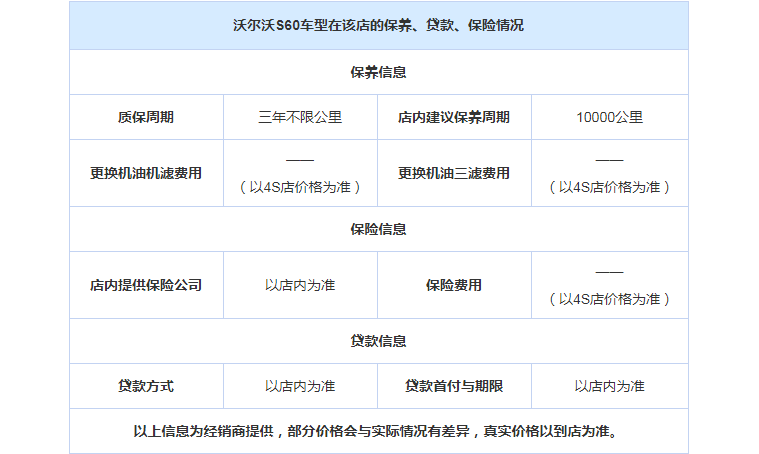
Task: Click the 质保周期 label cell
Action: coord(146,117)
